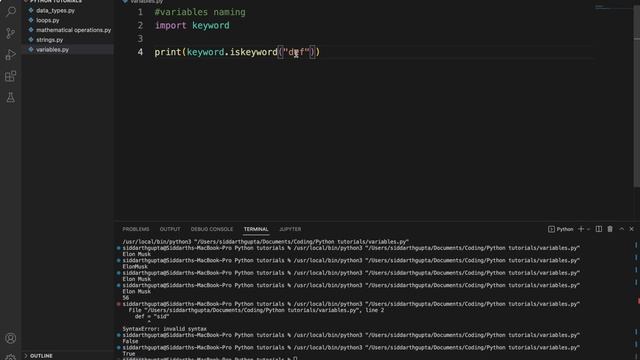This screenshot has width=640, height=360.
Task: Click line number 4 in the gutter
Action: [140, 52]
